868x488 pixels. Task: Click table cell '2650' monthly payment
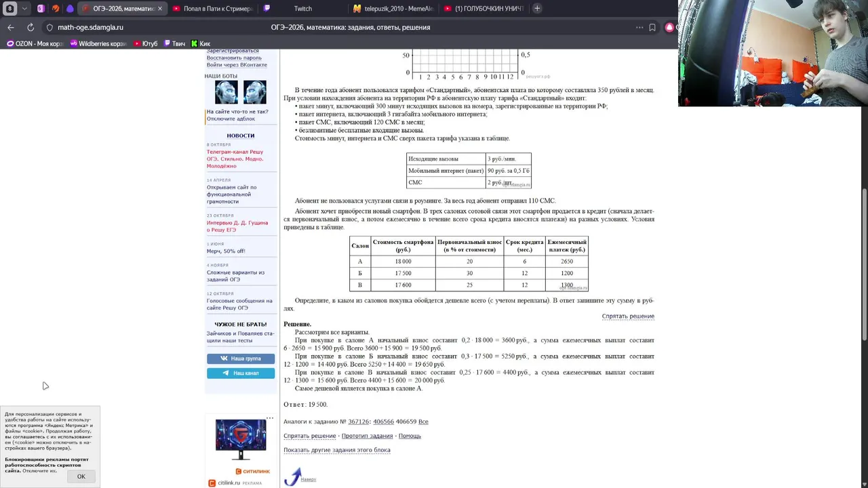pos(567,262)
